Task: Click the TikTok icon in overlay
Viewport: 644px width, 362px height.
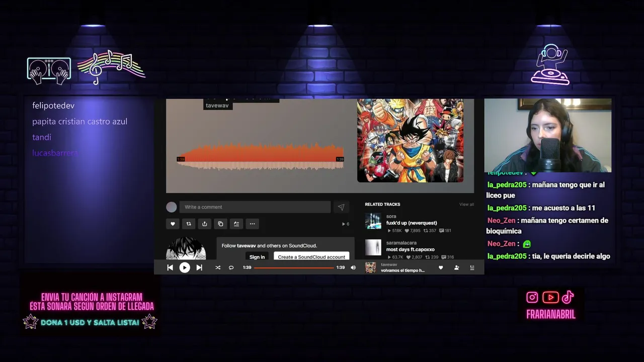Action: (x=568, y=297)
